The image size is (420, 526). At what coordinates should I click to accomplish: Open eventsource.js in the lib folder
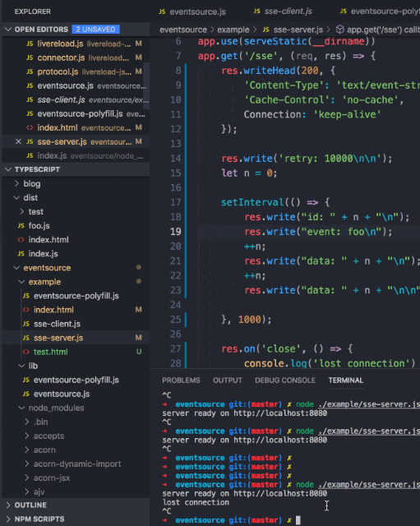click(x=76, y=394)
